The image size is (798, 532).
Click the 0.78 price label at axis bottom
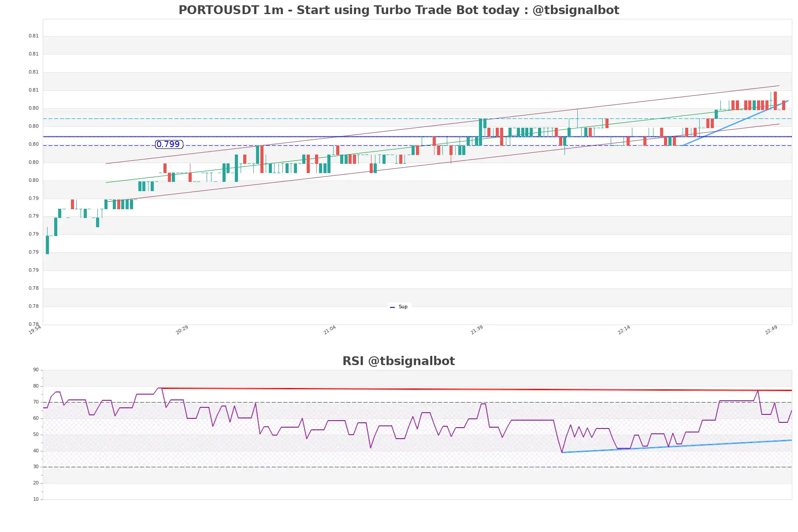point(33,324)
